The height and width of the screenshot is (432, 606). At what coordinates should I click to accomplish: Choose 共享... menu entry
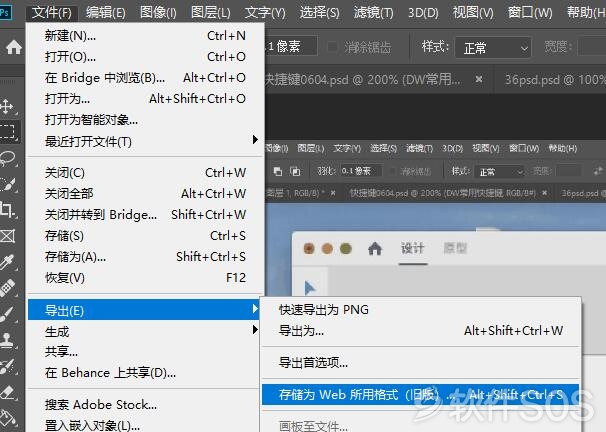(144, 352)
